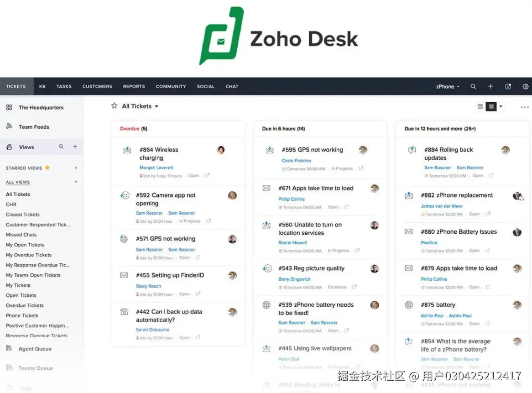The height and width of the screenshot is (393, 532).
Task: Open agent avatar on #864 Wireless charging
Action: [x=221, y=150]
